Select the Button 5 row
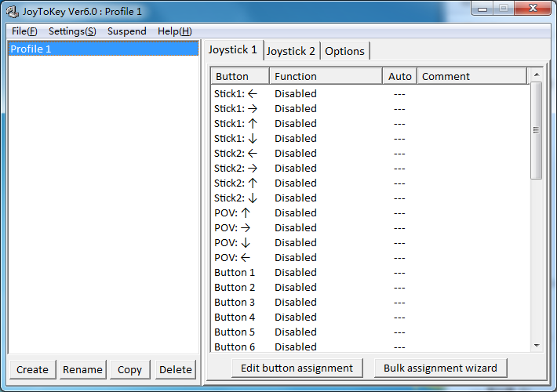This screenshot has width=557, height=392. tap(370, 332)
